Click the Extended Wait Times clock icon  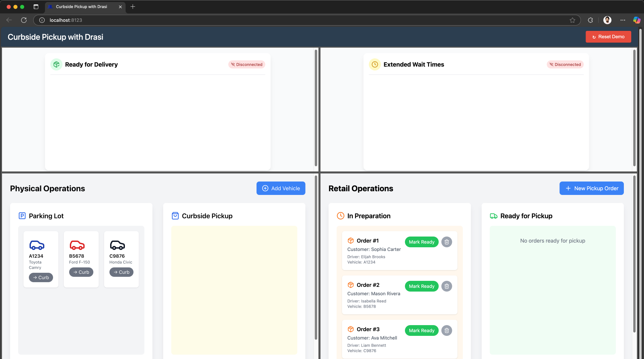tap(374, 64)
